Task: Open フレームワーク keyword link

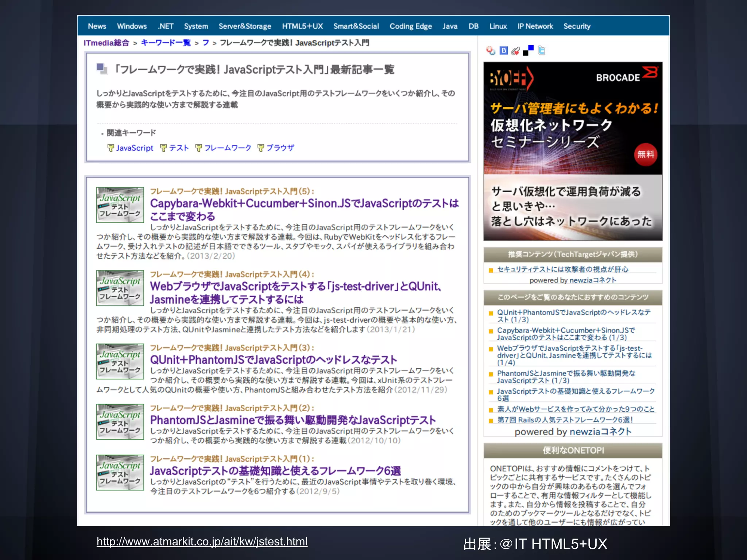Action: (228, 148)
